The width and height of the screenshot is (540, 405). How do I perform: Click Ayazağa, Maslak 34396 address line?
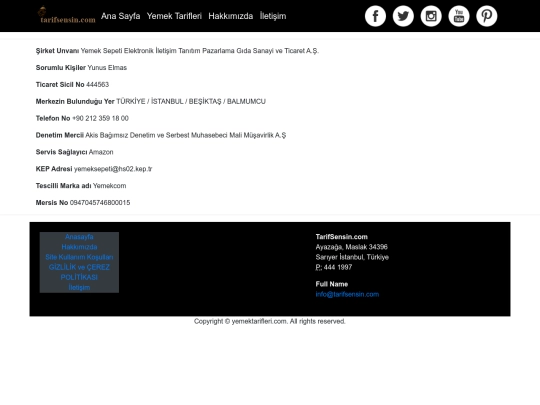352,247
